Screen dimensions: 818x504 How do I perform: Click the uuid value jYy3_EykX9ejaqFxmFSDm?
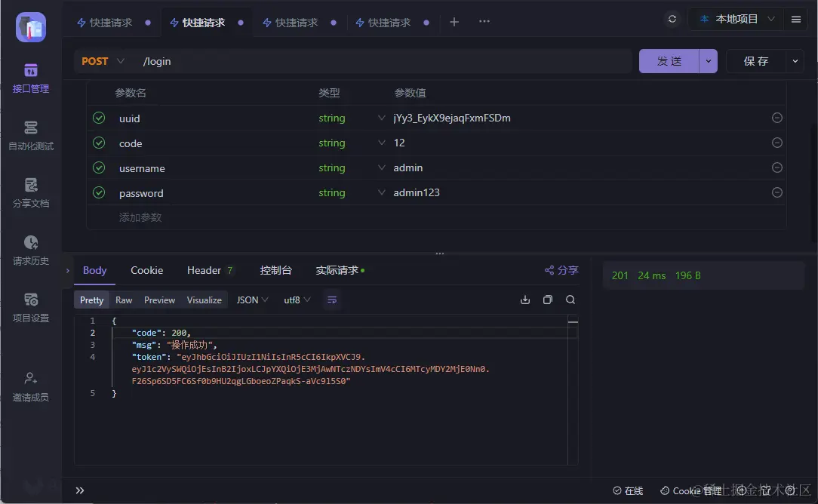click(452, 118)
